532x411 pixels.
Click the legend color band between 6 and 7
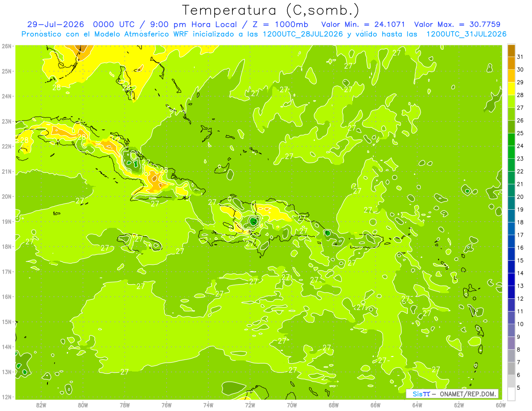[x=511, y=369]
